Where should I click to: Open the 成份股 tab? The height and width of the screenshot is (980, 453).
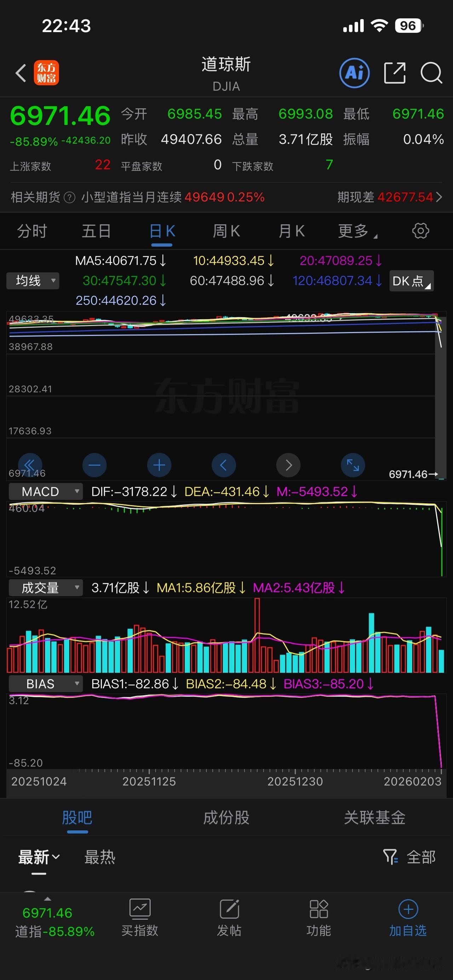tap(226, 818)
